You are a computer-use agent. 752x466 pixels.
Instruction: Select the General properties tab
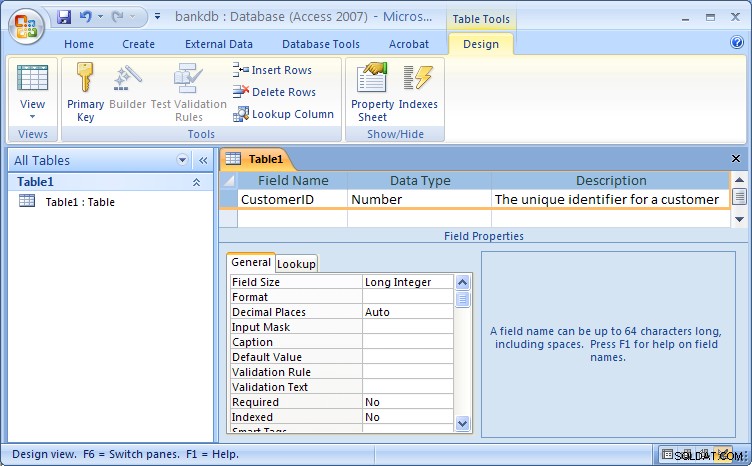pos(251,262)
